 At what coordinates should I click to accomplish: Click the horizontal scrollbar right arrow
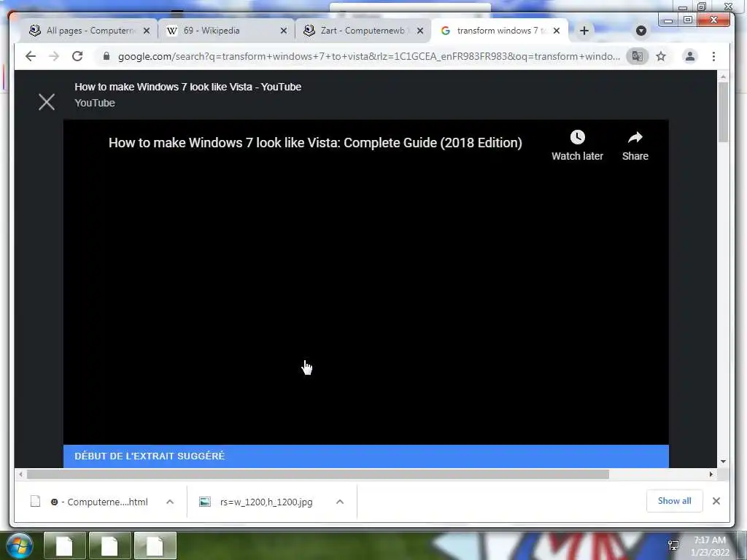tap(711, 474)
